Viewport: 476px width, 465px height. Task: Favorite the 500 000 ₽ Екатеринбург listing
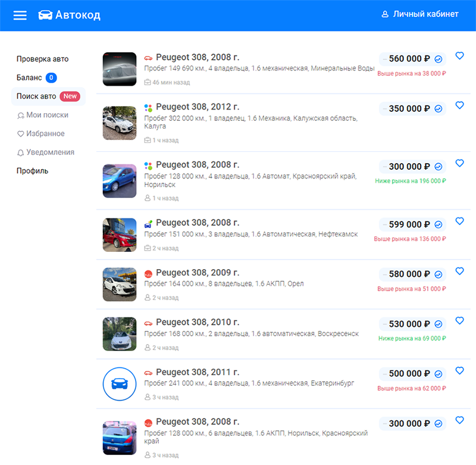pos(459,370)
